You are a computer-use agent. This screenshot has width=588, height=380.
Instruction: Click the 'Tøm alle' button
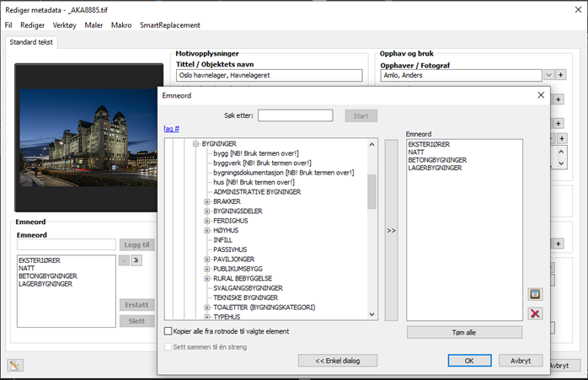(x=464, y=332)
